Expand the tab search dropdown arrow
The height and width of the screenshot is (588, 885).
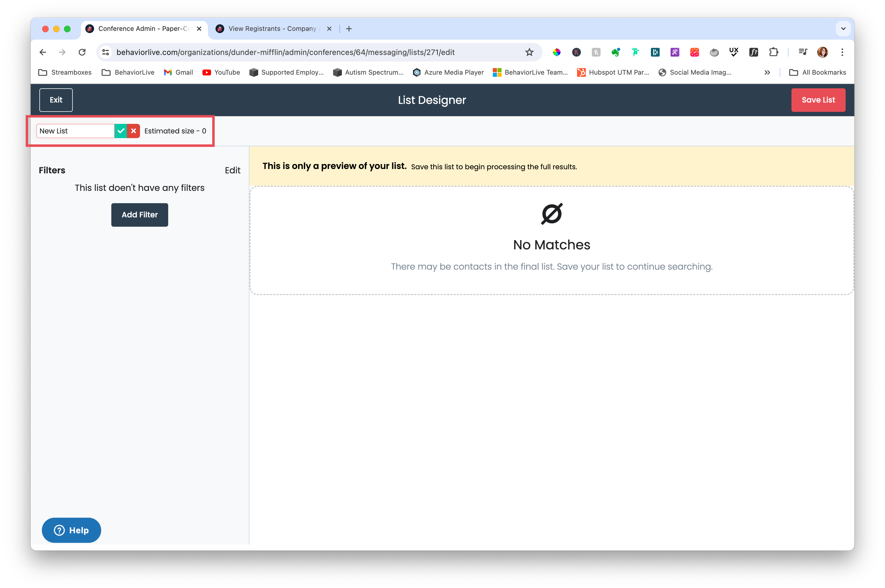843,28
